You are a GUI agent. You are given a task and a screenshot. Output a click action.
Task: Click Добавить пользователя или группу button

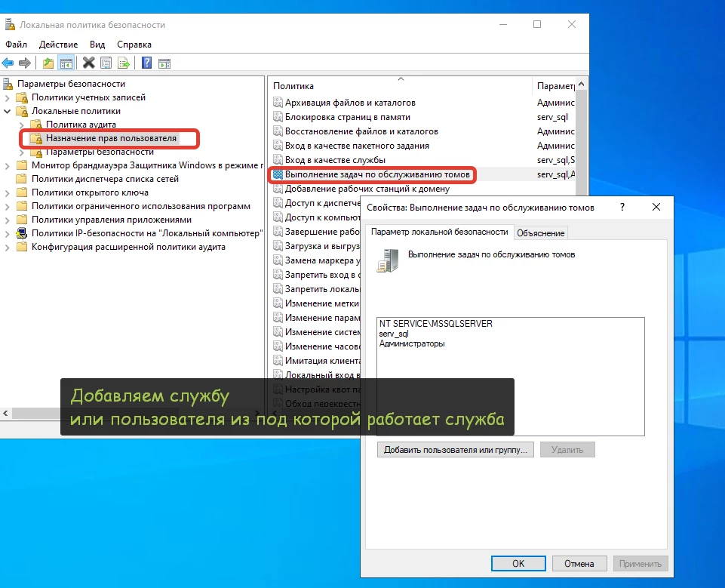tap(456, 450)
